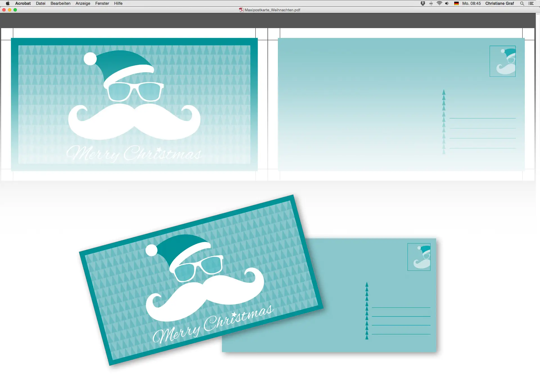Click the PDF icon in title bar

(x=241, y=10)
